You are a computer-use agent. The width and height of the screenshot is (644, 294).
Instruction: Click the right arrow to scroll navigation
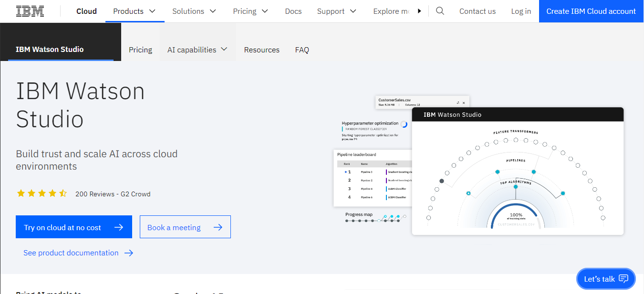pos(419,11)
